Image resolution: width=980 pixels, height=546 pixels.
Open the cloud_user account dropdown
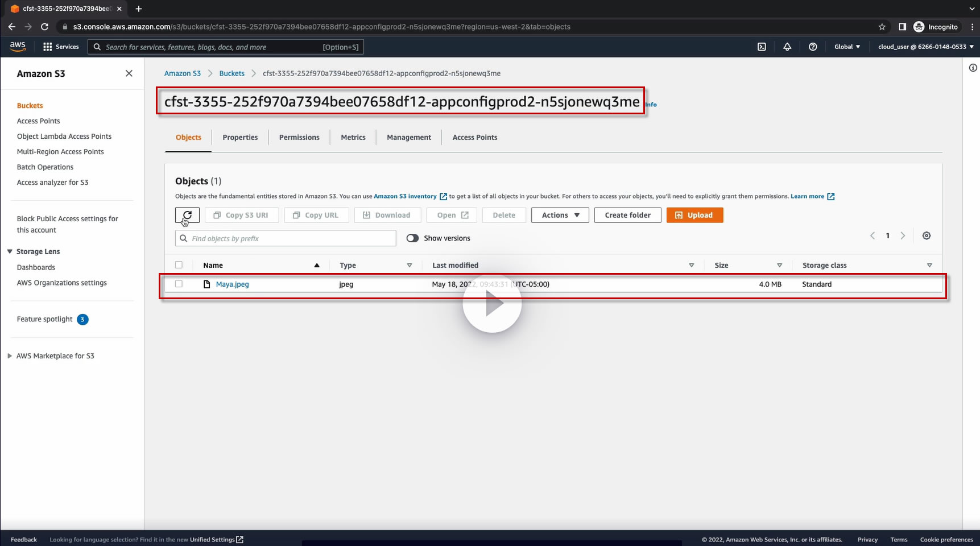coord(925,47)
